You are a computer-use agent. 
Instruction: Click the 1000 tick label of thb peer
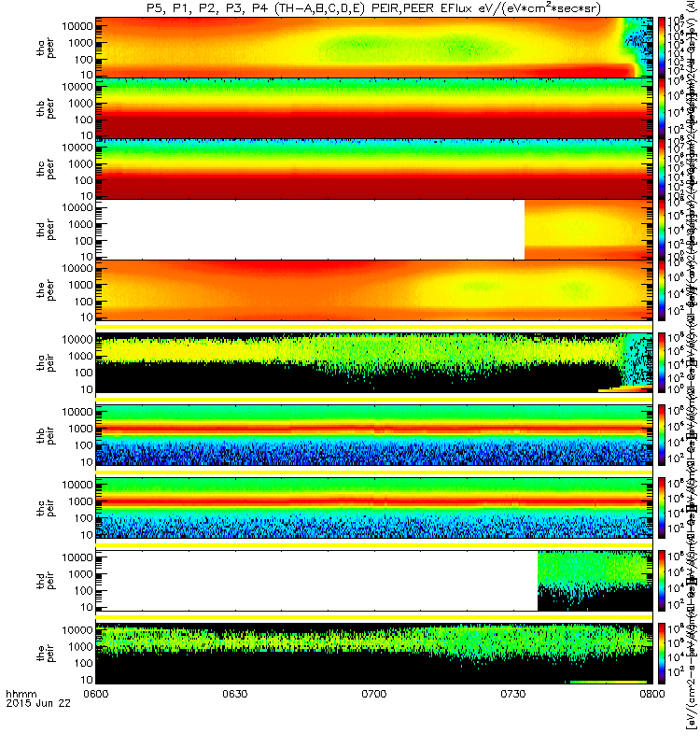80,104
